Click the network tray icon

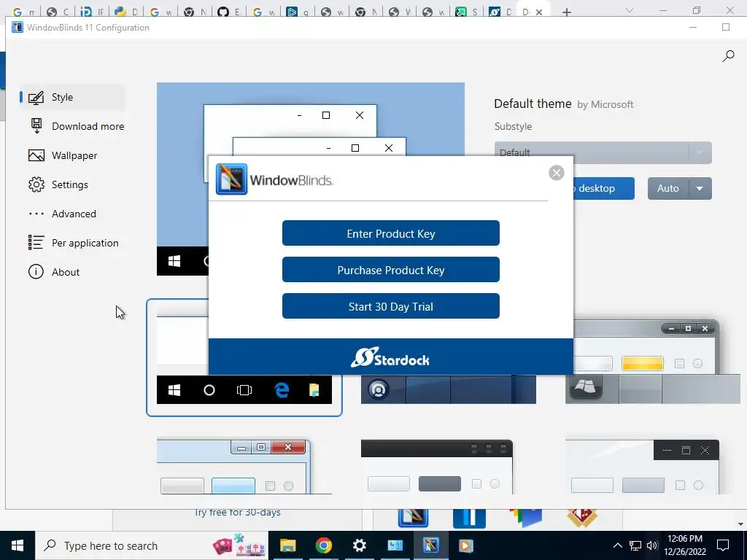point(635,545)
